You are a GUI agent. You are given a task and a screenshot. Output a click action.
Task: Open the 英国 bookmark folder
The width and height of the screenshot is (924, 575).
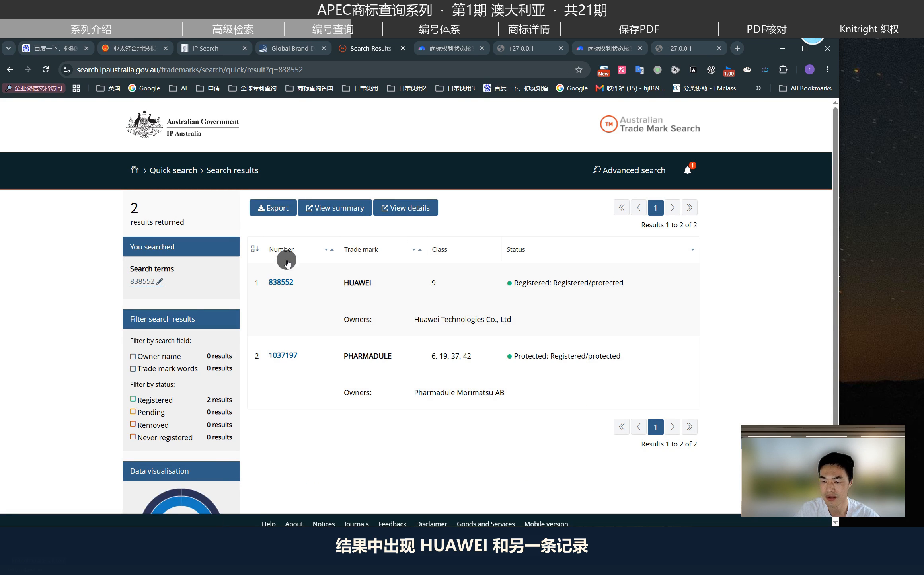pyautogui.click(x=108, y=88)
